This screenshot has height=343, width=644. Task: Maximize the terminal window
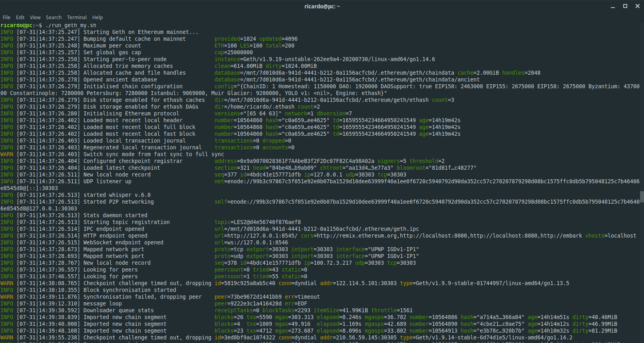(x=625, y=6)
